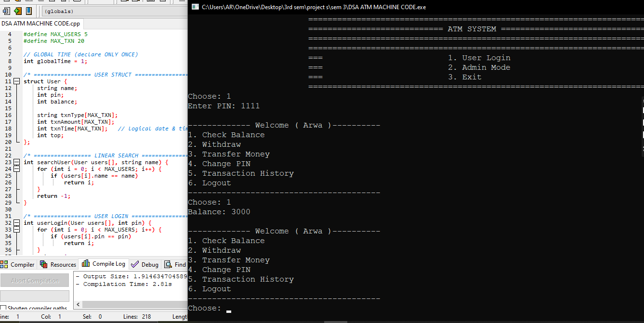Click the console window icon in title bar
Viewport: 644px width, 323px height.
[x=195, y=7]
